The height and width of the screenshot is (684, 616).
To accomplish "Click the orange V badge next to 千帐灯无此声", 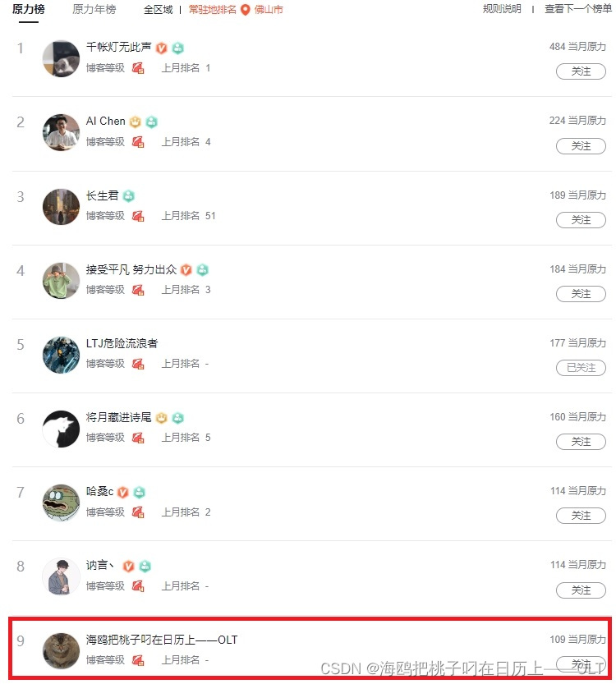I will pyautogui.click(x=162, y=48).
